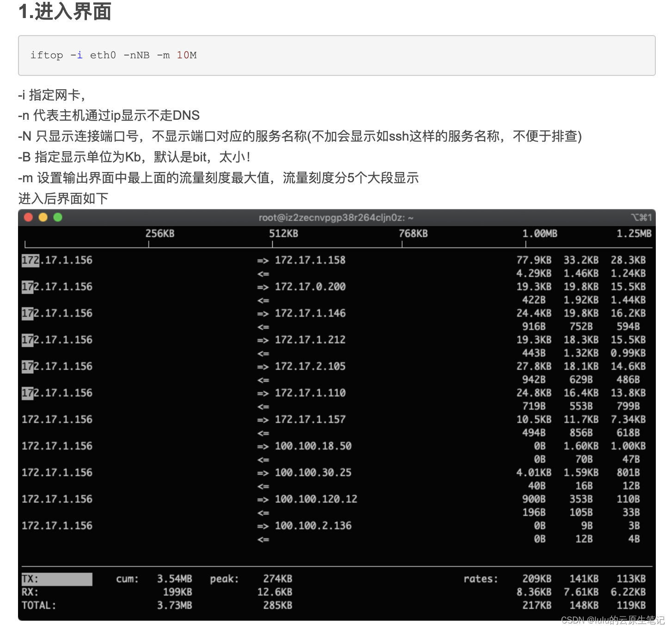Screen dimensions: 672x629
Task: Click destination IP 172.17.1.110
Action: (x=310, y=393)
